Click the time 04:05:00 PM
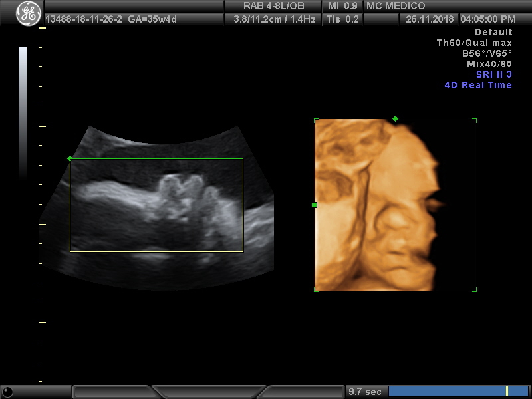This screenshot has height=399, width=532. 488,19
